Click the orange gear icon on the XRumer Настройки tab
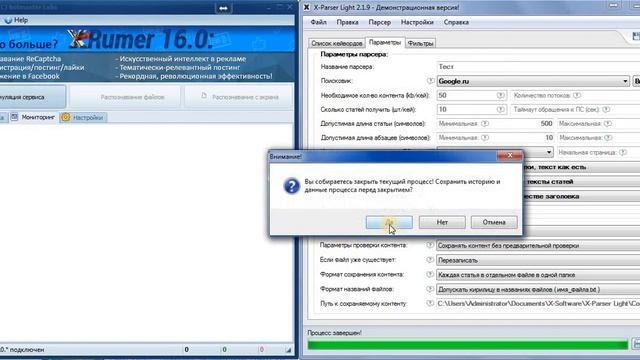 [x=65, y=117]
